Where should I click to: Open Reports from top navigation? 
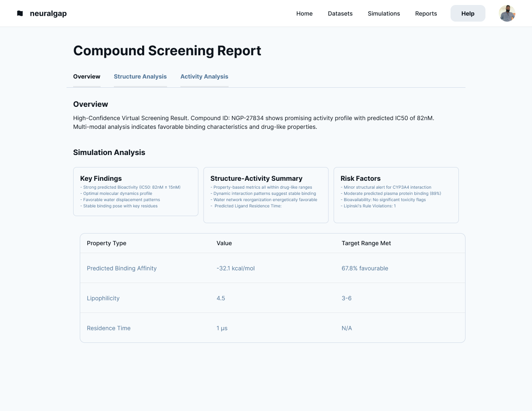426,13
